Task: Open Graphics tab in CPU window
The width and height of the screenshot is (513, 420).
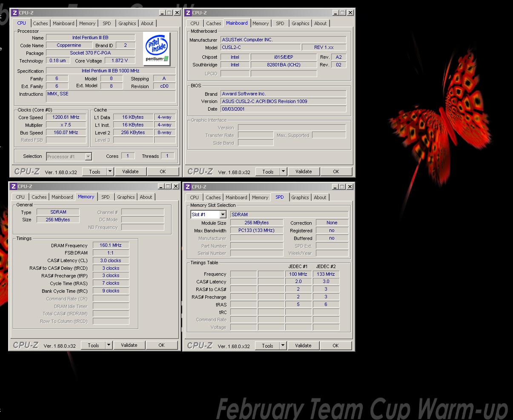Action: pos(127,23)
